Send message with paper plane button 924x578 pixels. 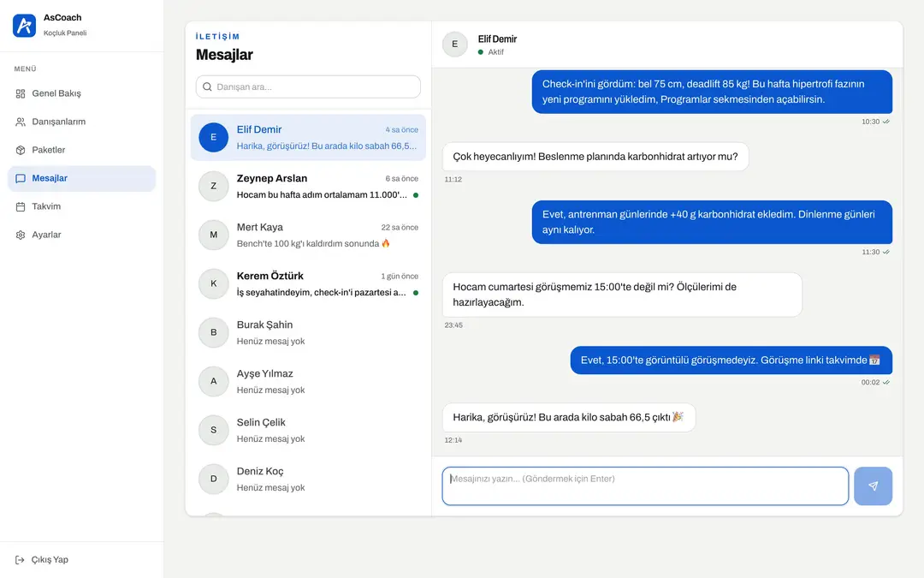coord(873,486)
